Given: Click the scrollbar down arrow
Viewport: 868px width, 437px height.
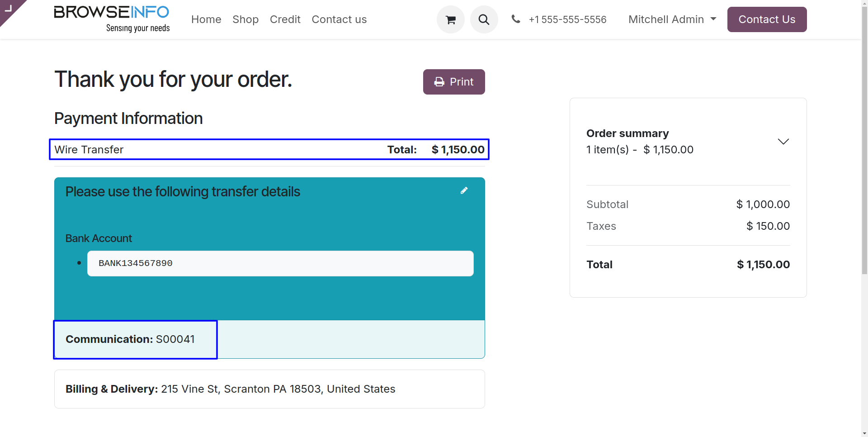Looking at the screenshot, I should click(864, 433).
